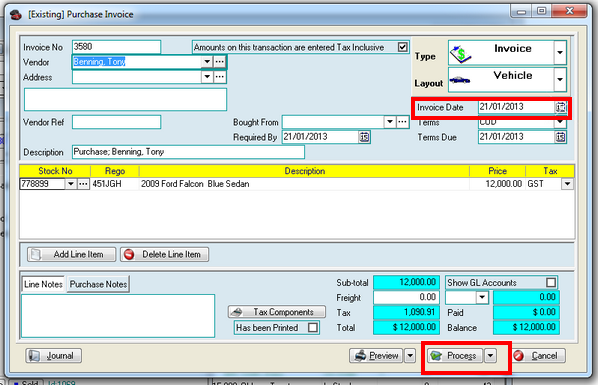
Task: Click the Paid value $ 0.00
Action: click(x=526, y=312)
